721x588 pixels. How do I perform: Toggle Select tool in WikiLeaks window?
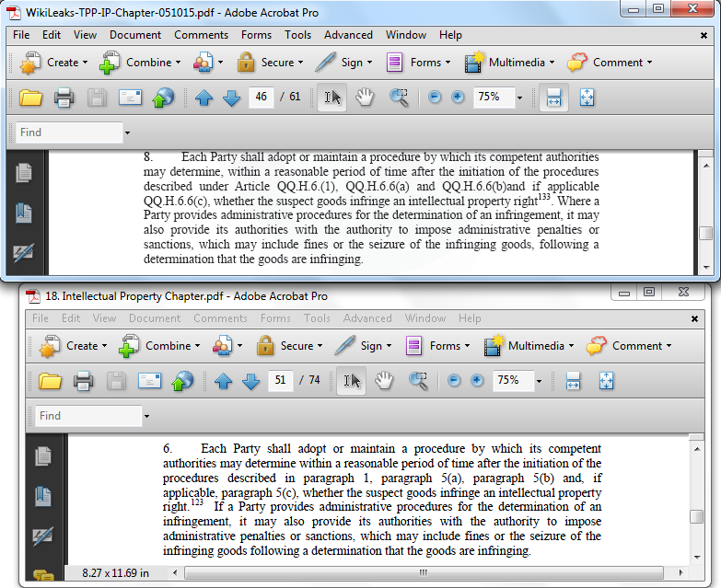pyautogui.click(x=332, y=98)
